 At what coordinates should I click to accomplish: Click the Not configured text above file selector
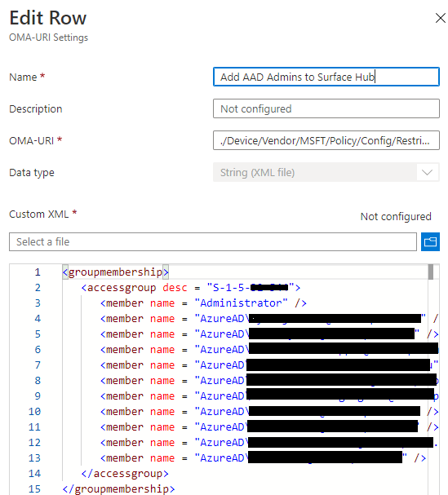pyautogui.click(x=396, y=217)
